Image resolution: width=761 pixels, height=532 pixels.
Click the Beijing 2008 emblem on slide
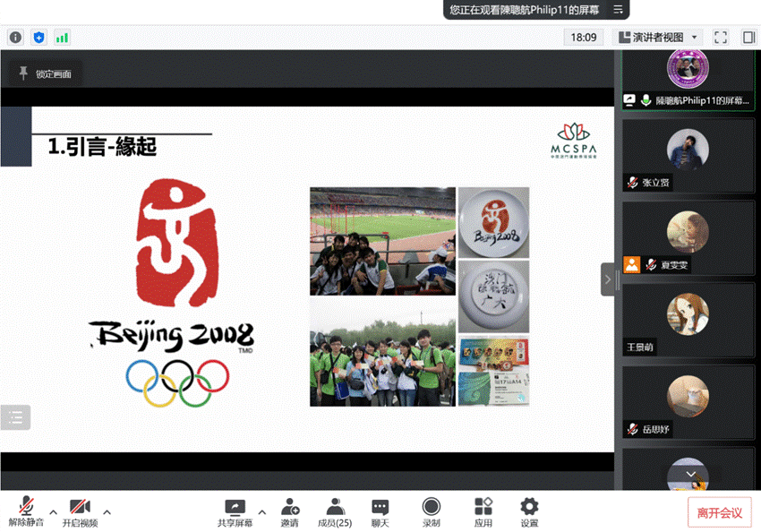(172, 264)
